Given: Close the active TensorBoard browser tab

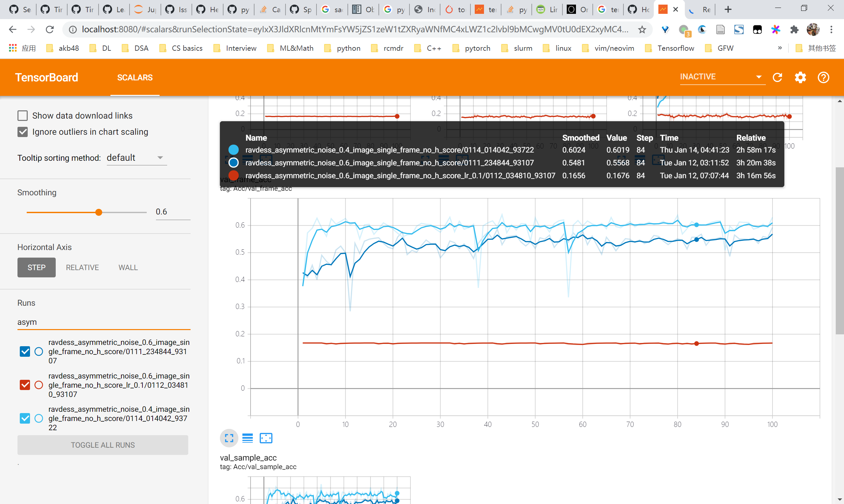Looking at the screenshot, I should [676, 10].
